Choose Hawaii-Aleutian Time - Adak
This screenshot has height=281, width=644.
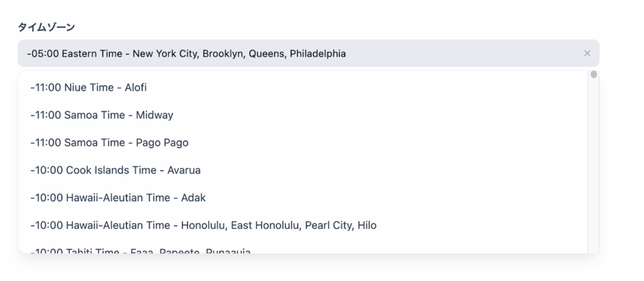pyautogui.click(x=118, y=198)
